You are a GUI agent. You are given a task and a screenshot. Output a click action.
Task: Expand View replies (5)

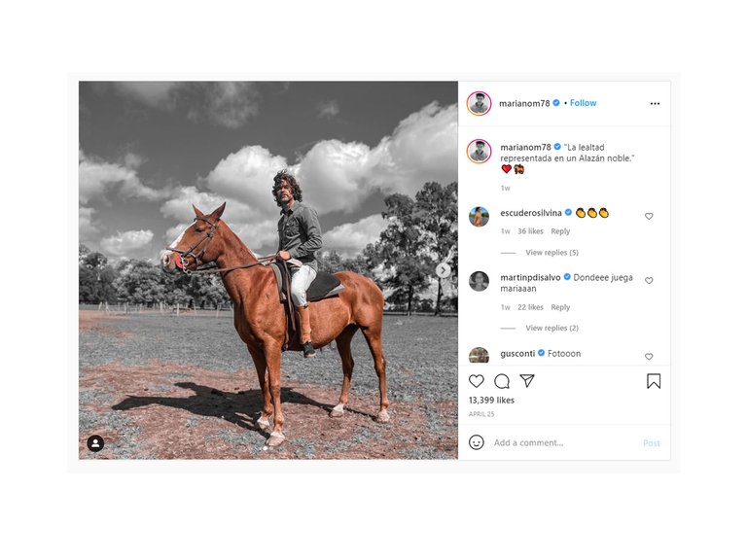552,253
